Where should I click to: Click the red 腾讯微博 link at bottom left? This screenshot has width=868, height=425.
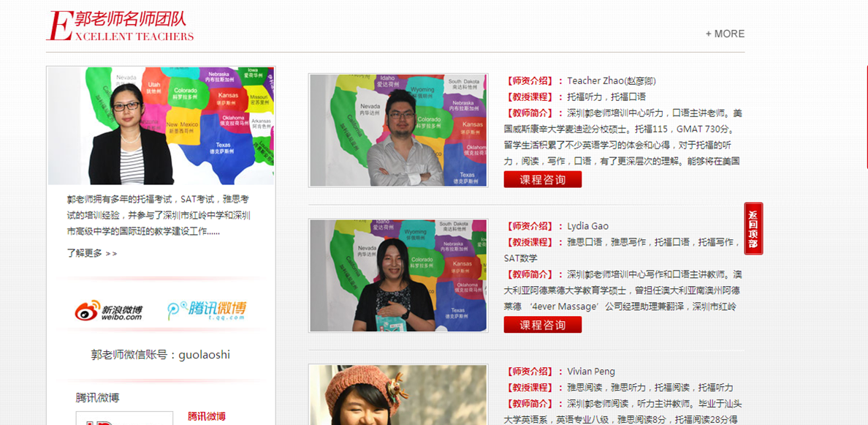[207, 416]
